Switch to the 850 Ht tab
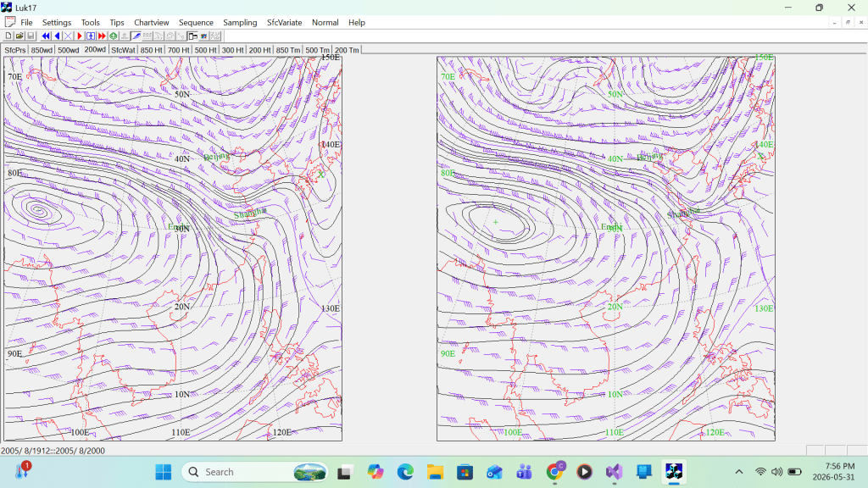Screen dimensions: 868x488 pyautogui.click(x=151, y=50)
